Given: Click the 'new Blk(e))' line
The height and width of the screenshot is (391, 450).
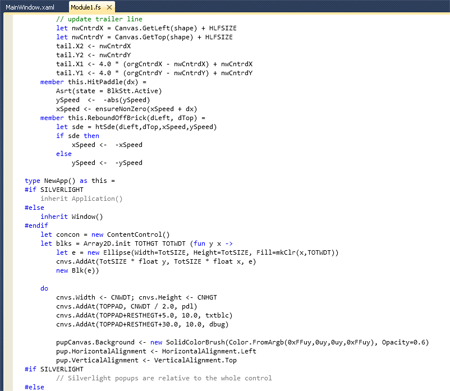Looking at the screenshot, I should click(x=77, y=271).
